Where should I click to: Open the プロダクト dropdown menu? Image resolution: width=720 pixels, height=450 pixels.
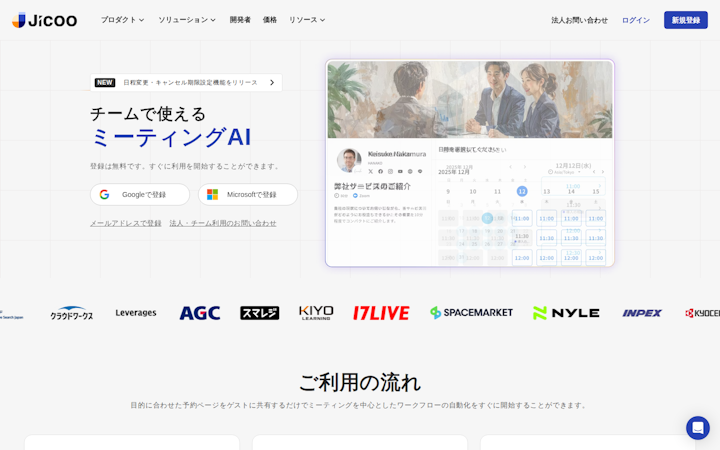tap(123, 20)
